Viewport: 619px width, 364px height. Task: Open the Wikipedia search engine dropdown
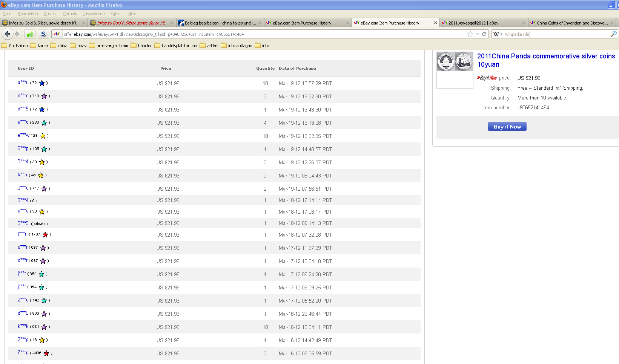[x=498, y=34]
